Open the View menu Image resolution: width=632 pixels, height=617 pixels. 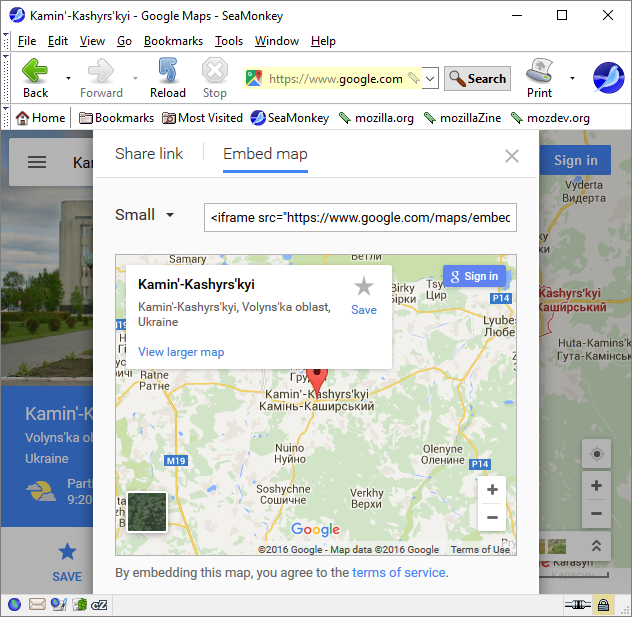tap(92, 41)
